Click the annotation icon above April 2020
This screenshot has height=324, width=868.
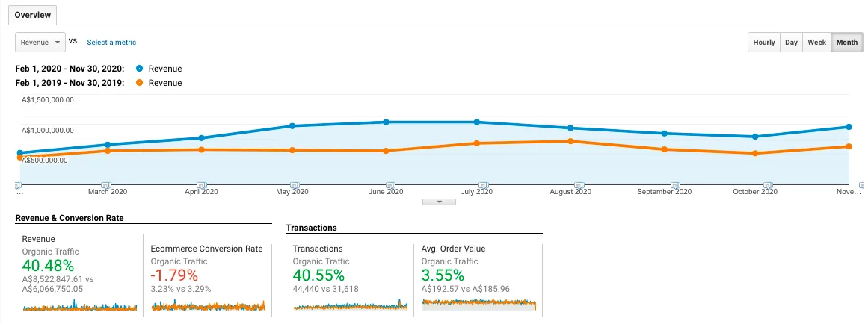pos(200,184)
